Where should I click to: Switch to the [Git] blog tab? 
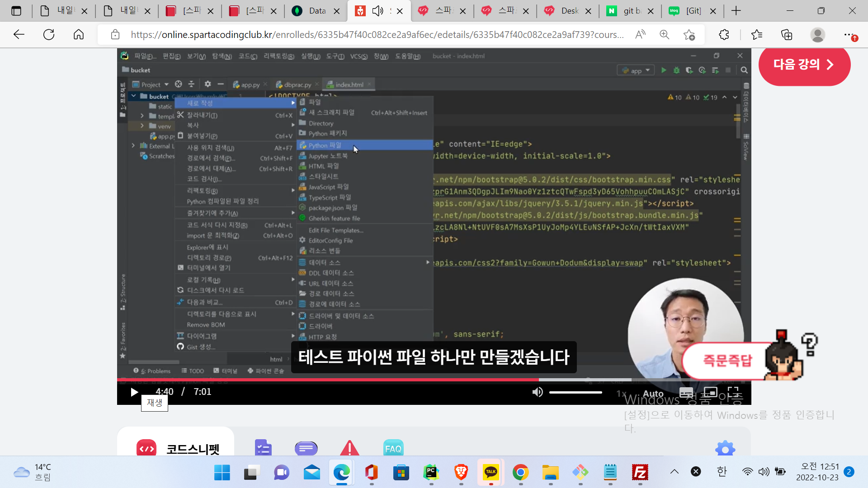693,11
